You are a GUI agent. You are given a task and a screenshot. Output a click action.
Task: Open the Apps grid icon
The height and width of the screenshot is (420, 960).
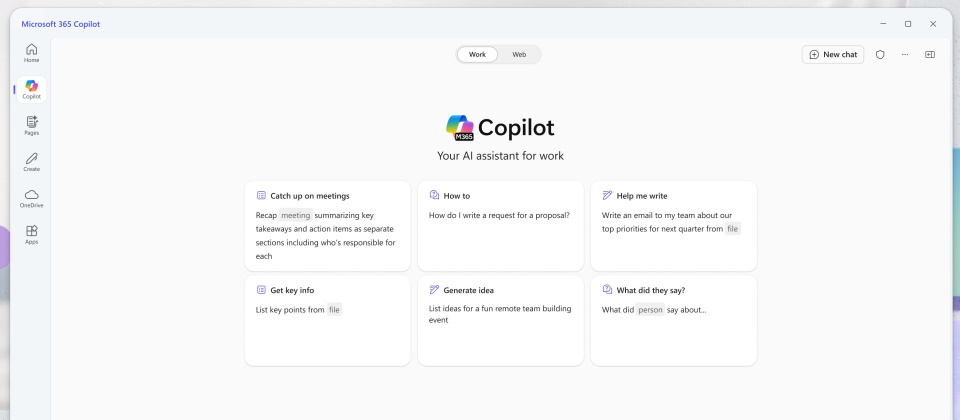[x=32, y=234]
